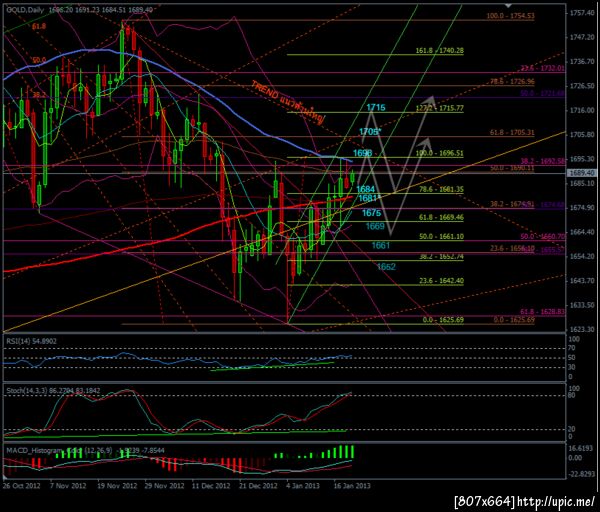Click the 1633.50 price axis value
This screenshot has height=512, width=600.
click(582, 305)
